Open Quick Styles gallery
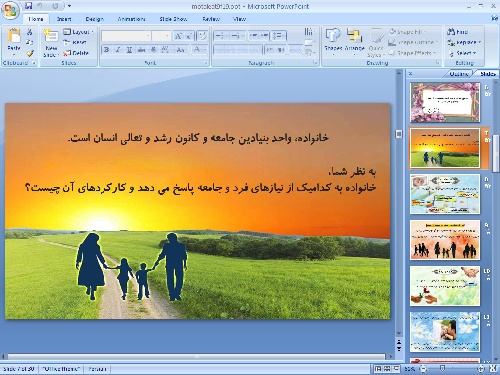The width and height of the screenshot is (500, 375). coord(376,43)
